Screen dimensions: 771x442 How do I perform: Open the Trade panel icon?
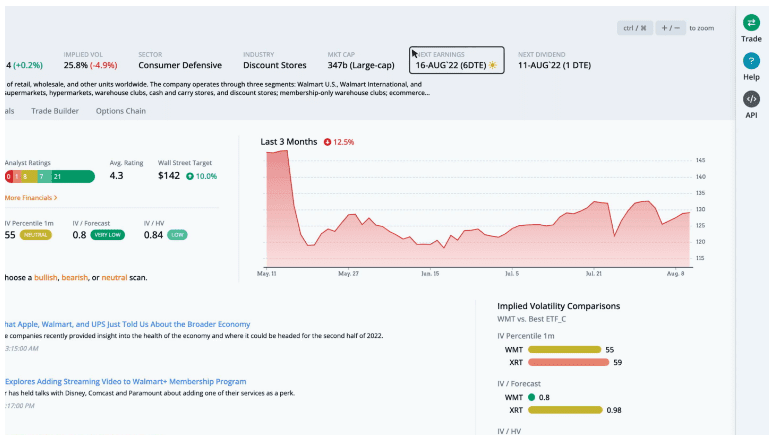[x=751, y=23]
